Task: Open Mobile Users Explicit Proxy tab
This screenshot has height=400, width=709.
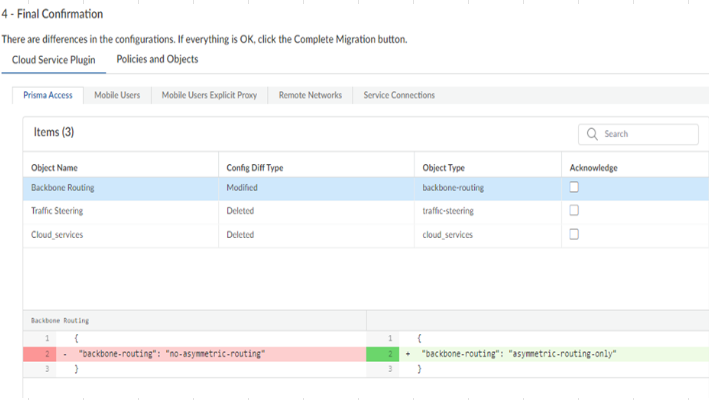Action: click(209, 95)
